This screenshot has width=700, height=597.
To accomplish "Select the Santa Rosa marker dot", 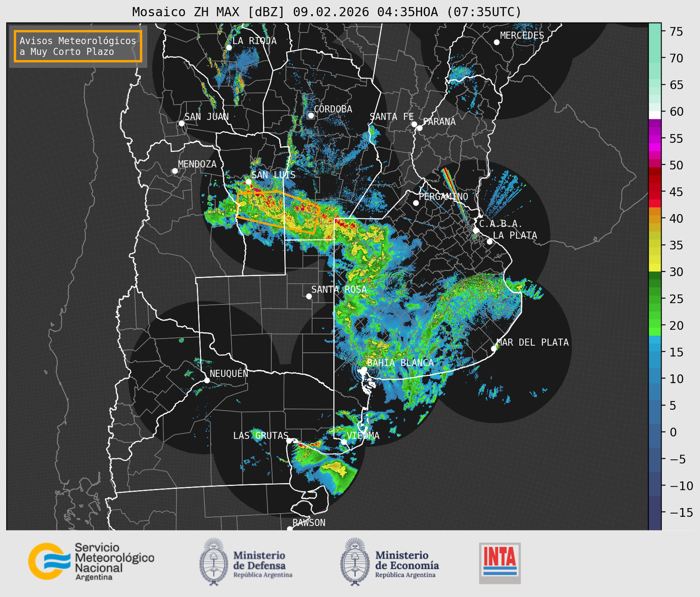I will 309,296.
